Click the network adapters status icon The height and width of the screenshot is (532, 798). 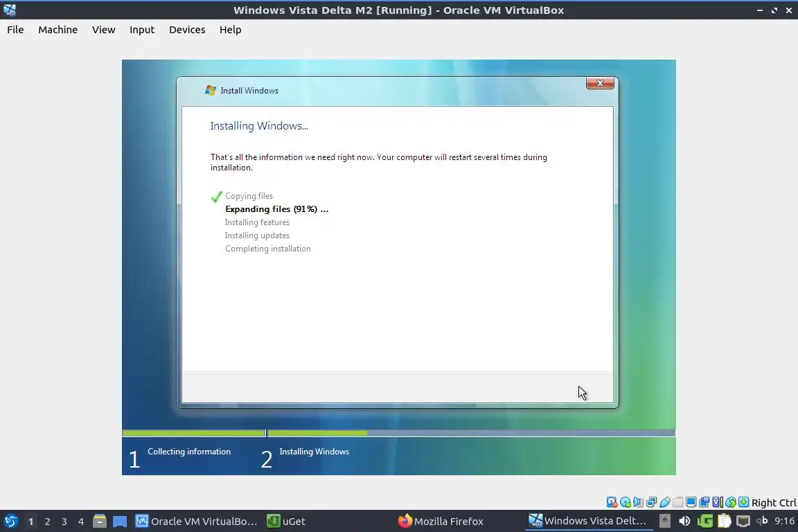(651, 502)
